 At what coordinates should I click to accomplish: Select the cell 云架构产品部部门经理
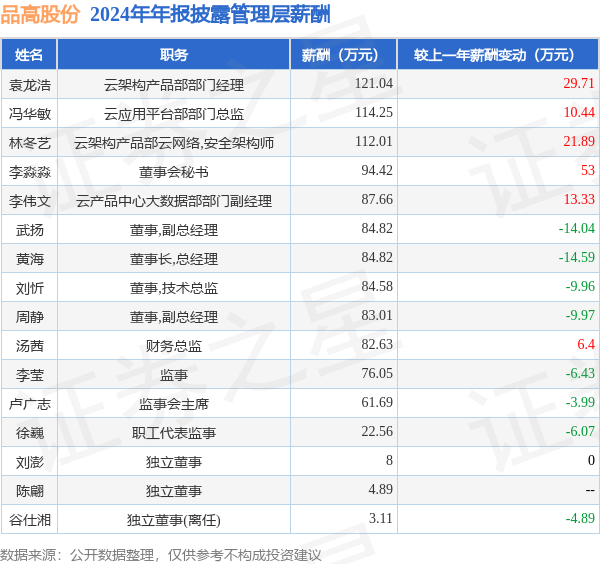tap(174, 85)
